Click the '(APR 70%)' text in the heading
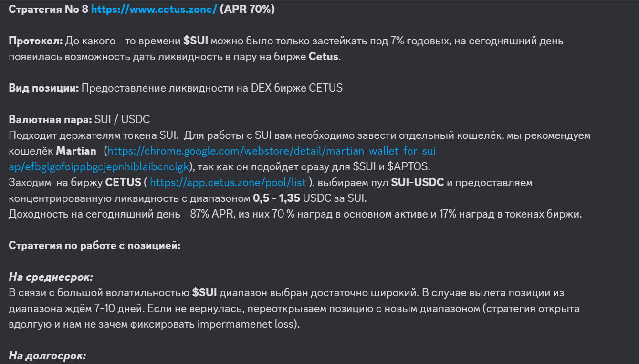Screen dimensions: 639x364 [247, 10]
